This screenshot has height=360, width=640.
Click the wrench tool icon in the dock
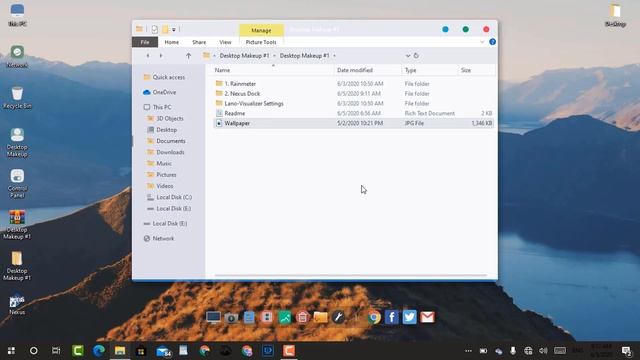tap(338, 317)
